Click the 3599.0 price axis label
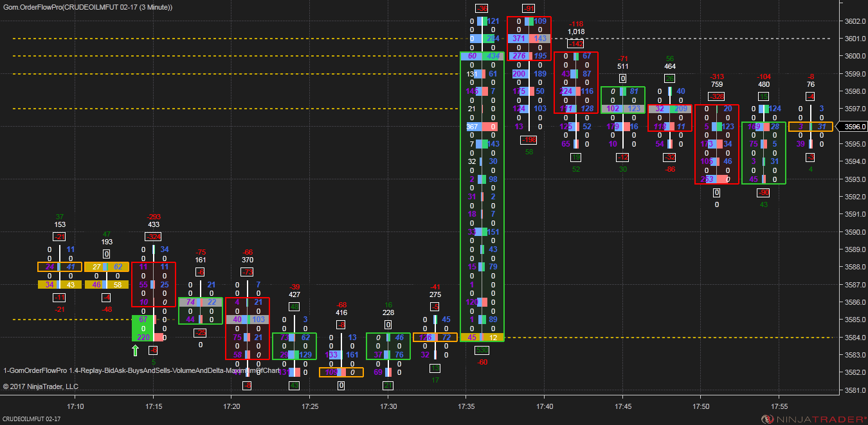Viewport: 868px width, 425px height. click(855, 74)
